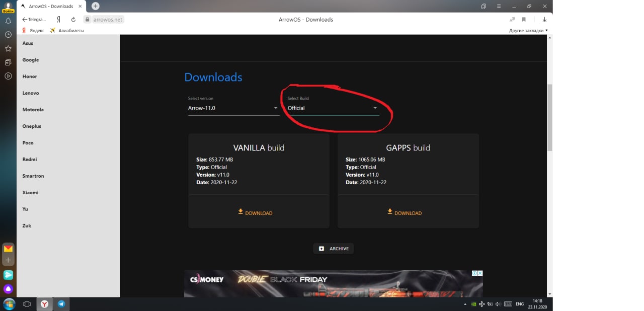Image resolution: width=644 pixels, height=311 pixels.
Task: Click the Войти profile avatar
Action: point(8,7)
